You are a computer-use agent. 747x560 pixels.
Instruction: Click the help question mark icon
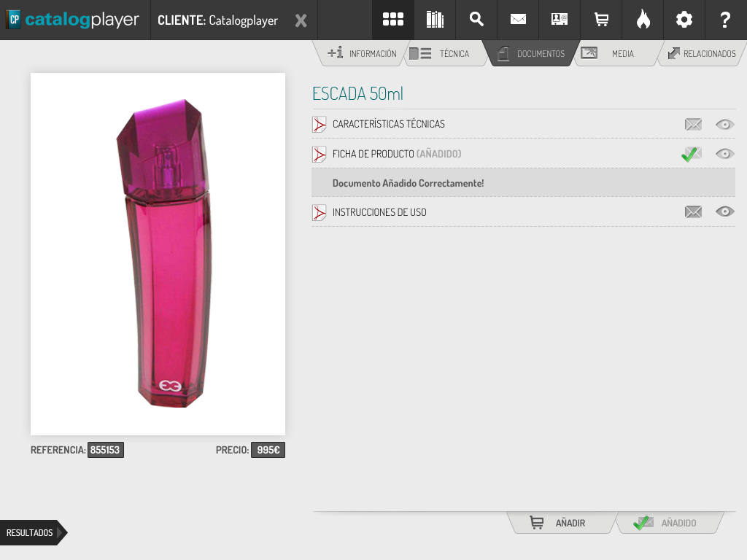pos(725,20)
